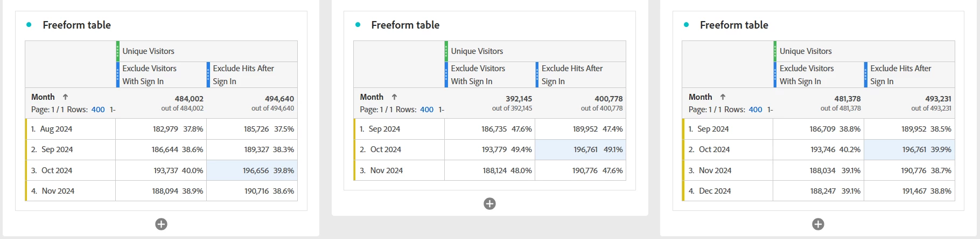Click the plus icon below the right Freeform table

click(818, 224)
